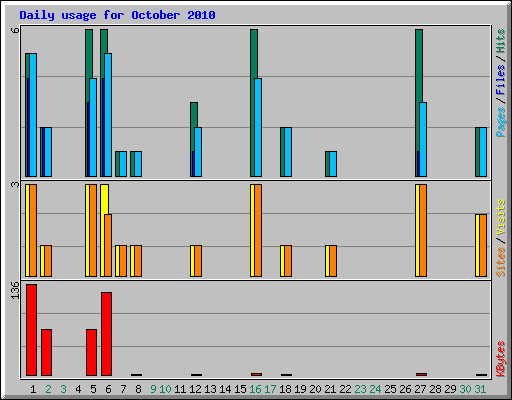Screen dimensions: 512x400
Task: Click the orange Sites bar for day 12
Action: 198,261
